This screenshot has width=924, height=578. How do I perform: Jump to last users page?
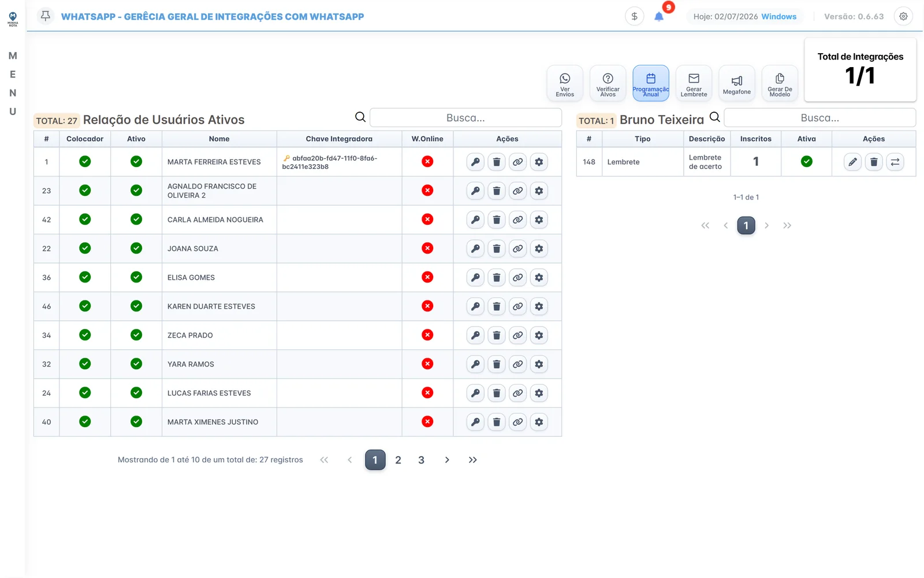pyautogui.click(x=472, y=460)
